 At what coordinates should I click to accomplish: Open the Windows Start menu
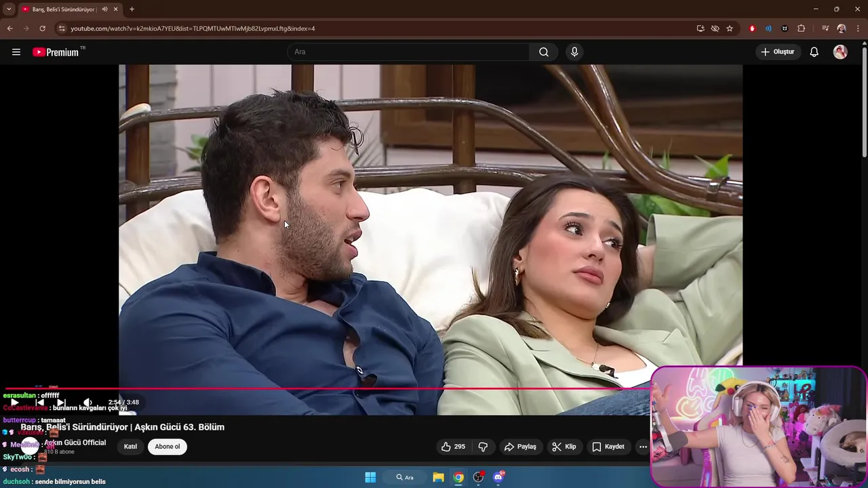coord(370,477)
